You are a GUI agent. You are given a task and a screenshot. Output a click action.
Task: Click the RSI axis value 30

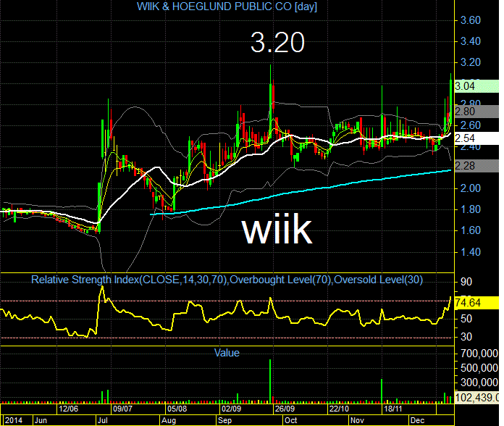(466, 337)
